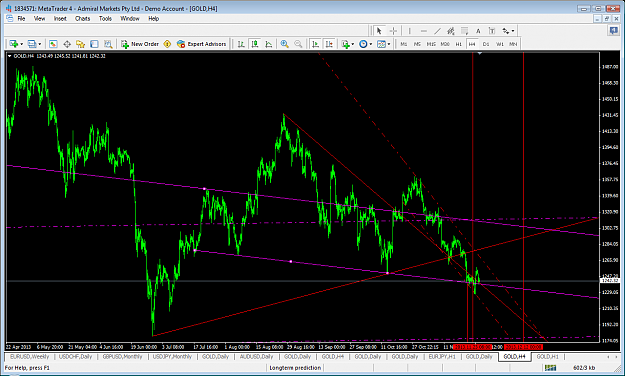The width and height of the screenshot is (625, 376).
Task: Open the Tools menu
Action: point(105,18)
